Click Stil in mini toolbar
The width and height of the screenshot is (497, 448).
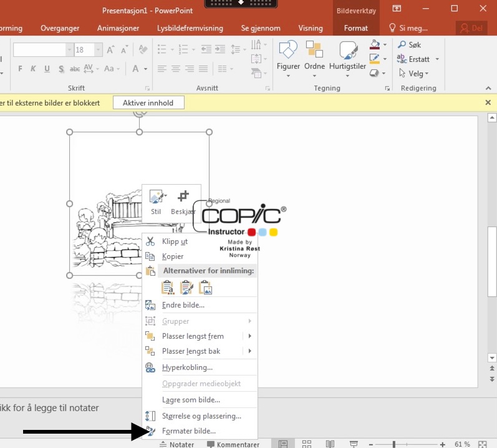156,202
